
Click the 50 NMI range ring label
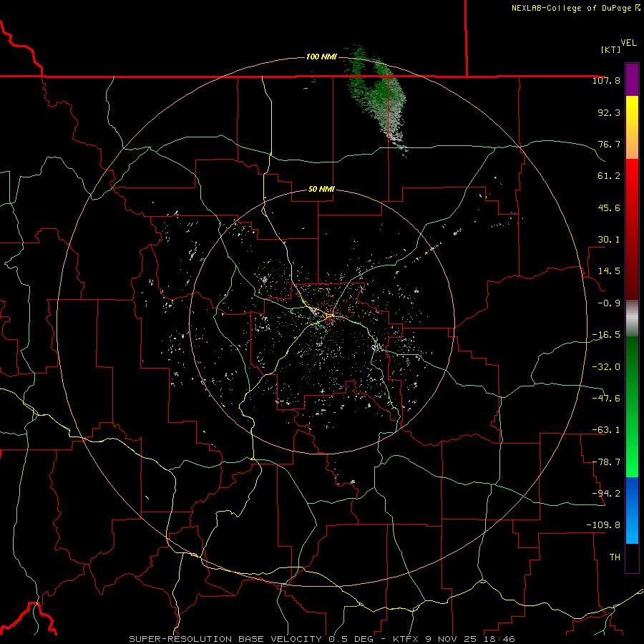click(x=321, y=190)
